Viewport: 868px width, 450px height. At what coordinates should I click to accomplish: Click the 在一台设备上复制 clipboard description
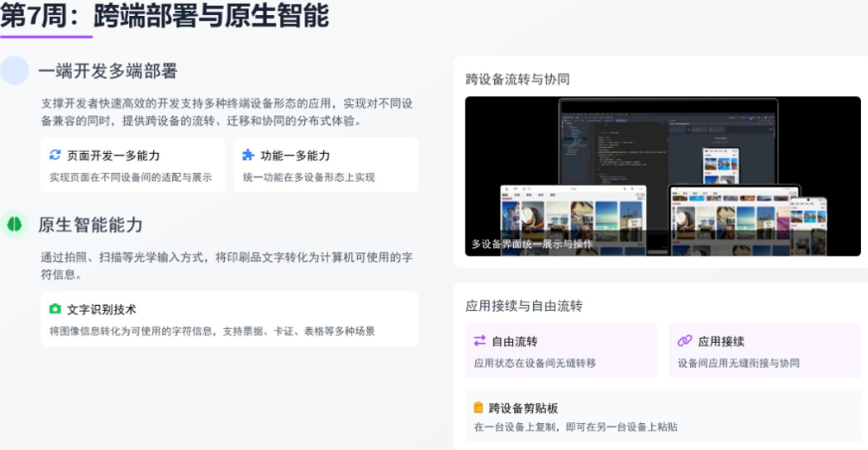coord(576,427)
